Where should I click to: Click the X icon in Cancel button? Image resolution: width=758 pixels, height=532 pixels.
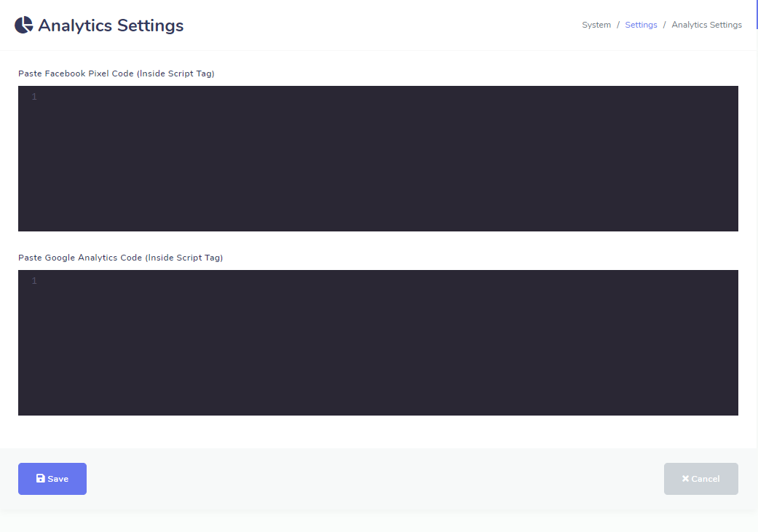pyautogui.click(x=685, y=479)
